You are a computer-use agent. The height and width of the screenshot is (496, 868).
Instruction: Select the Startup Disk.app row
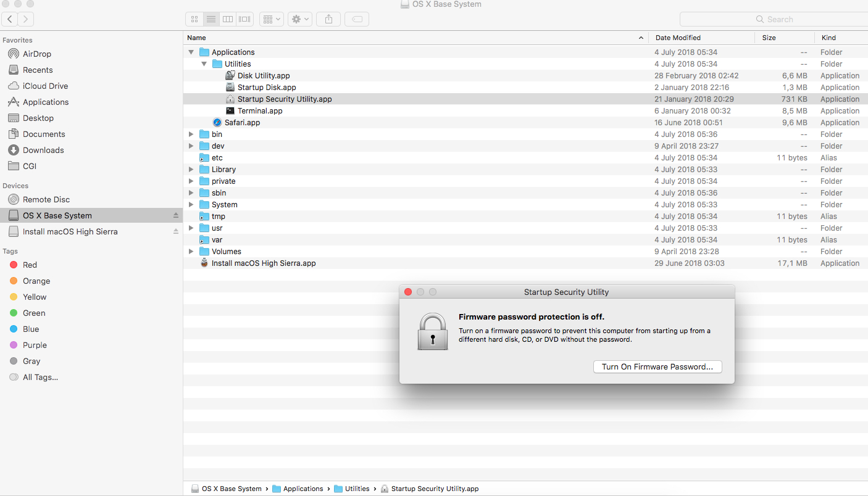pos(525,88)
